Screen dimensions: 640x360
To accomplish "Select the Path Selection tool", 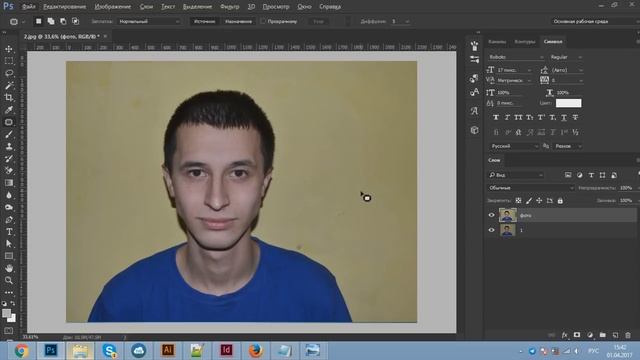I will (x=9, y=244).
